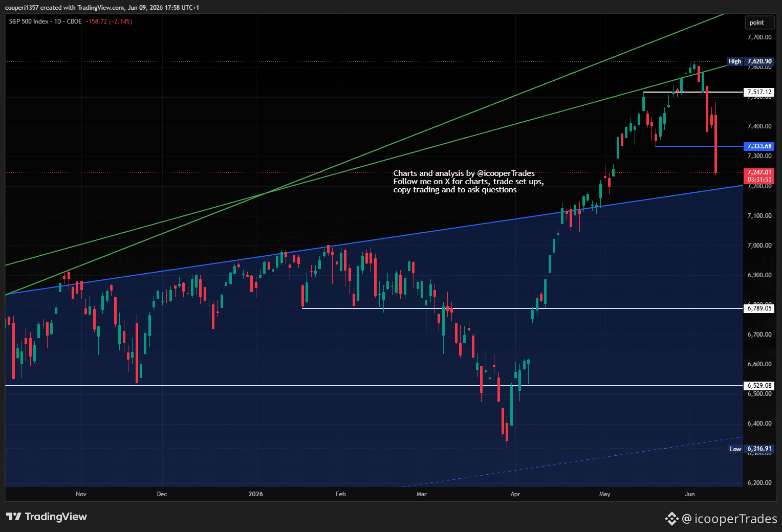This screenshot has width=782, height=532.
Task: Click the red 7,247.01 current price label
Action: [759, 172]
